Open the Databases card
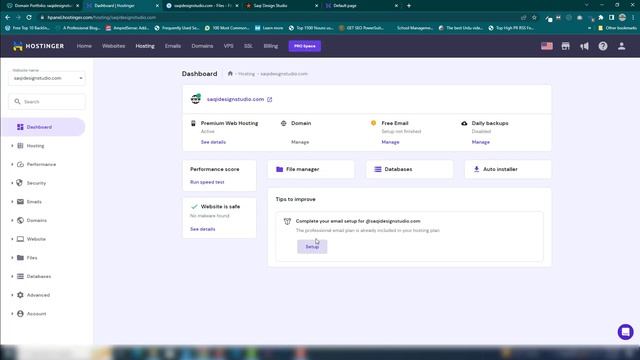This screenshot has height=360, width=640. 409,169
